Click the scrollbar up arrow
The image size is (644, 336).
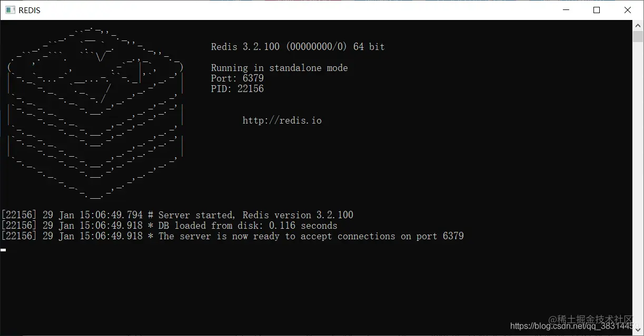(638, 25)
